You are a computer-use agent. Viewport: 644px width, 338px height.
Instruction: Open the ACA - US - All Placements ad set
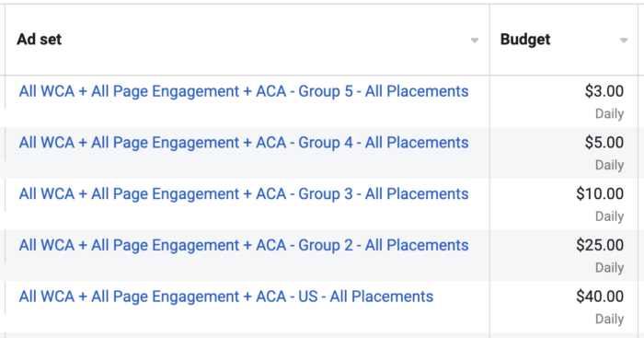(226, 297)
